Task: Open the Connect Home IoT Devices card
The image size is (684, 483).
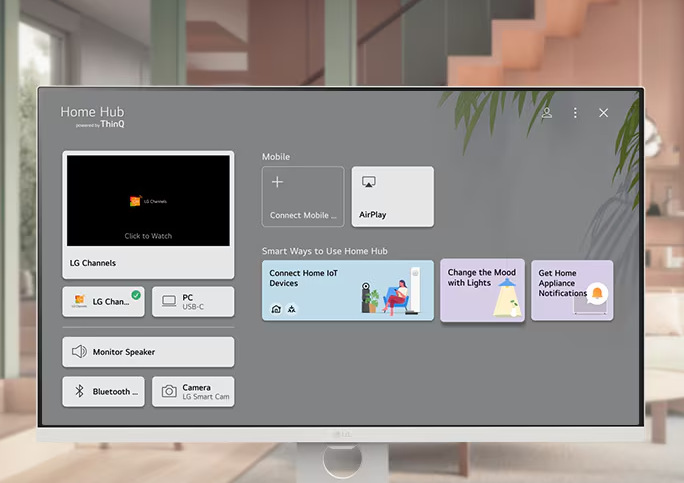Action: coord(348,291)
